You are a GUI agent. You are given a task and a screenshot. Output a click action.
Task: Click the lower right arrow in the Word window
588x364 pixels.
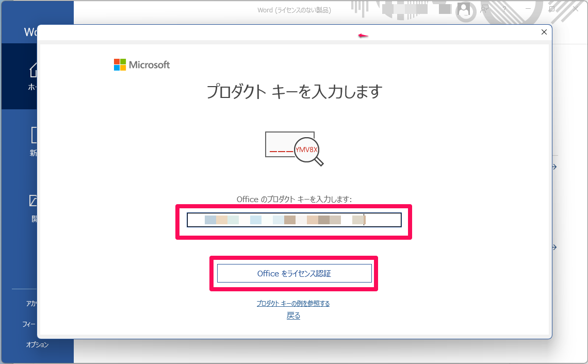[554, 247]
